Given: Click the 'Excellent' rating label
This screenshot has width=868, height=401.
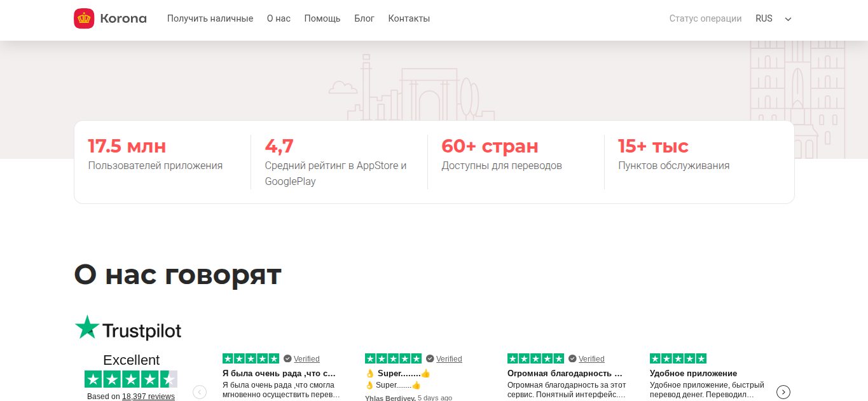Looking at the screenshot, I should [131, 360].
